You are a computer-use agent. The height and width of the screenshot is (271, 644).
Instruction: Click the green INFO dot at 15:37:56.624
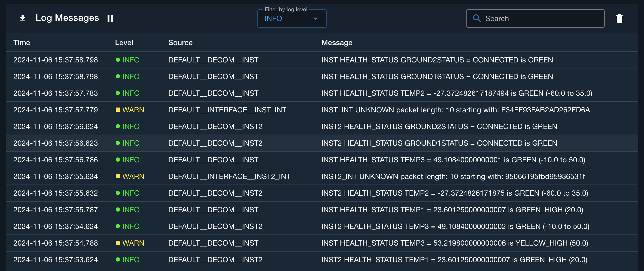point(118,126)
